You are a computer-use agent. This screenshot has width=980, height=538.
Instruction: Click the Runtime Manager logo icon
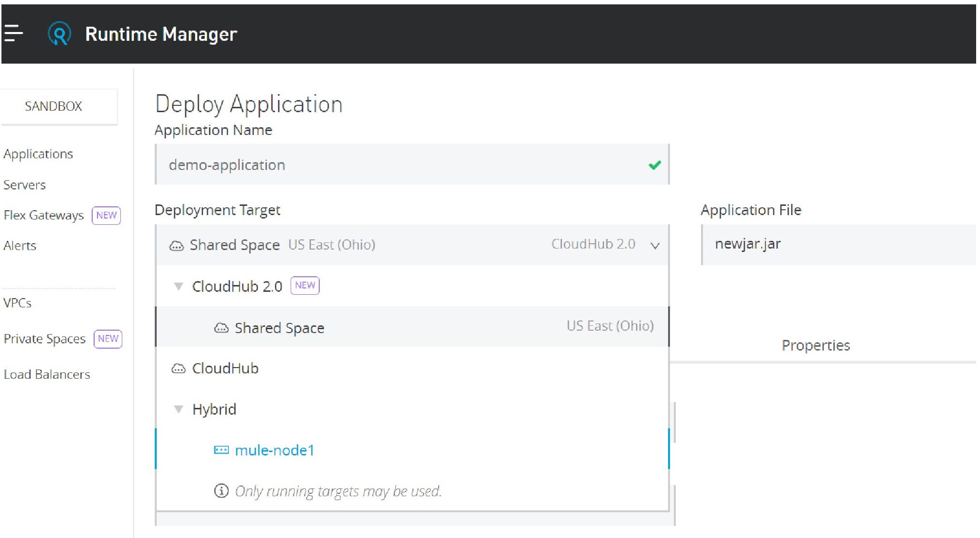tap(59, 34)
